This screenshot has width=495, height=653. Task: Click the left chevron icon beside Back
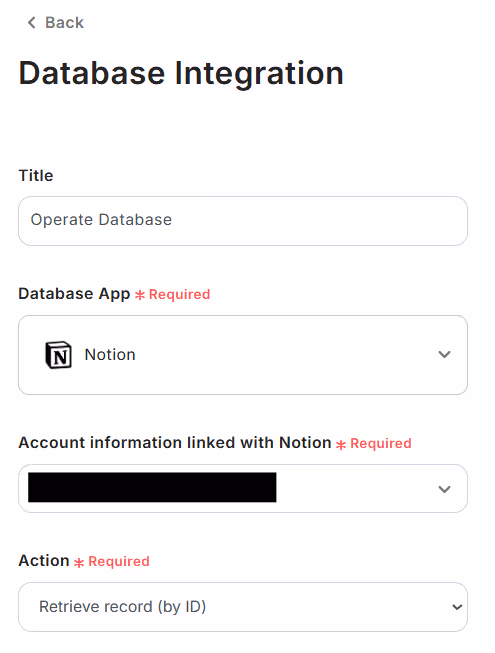[x=32, y=22]
